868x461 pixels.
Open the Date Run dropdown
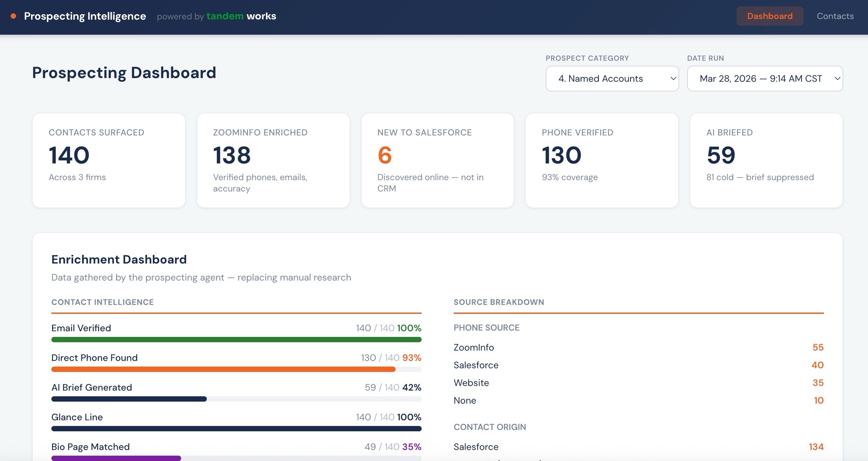(765, 78)
